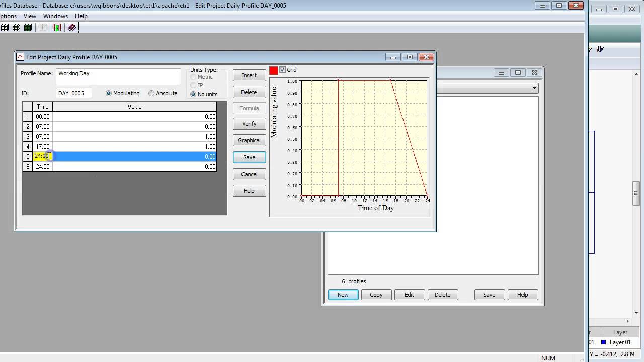Select the 24:00 time cell in row 6

[x=43, y=166]
